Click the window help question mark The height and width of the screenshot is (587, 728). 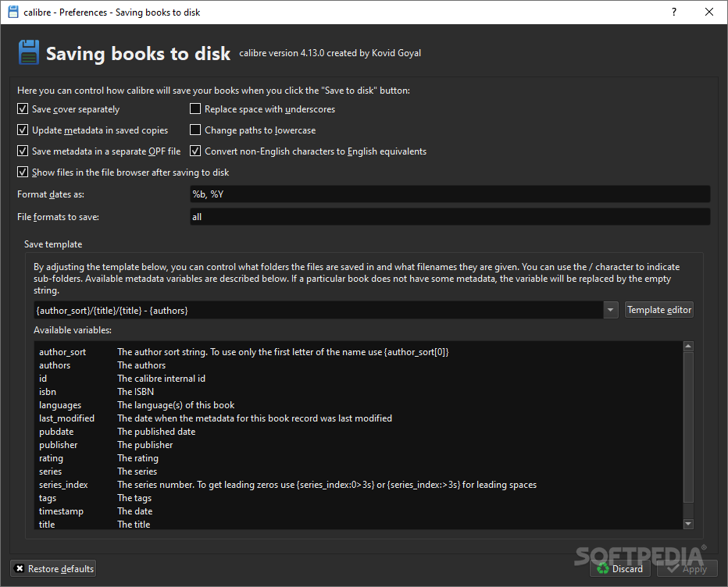pyautogui.click(x=673, y=12)
